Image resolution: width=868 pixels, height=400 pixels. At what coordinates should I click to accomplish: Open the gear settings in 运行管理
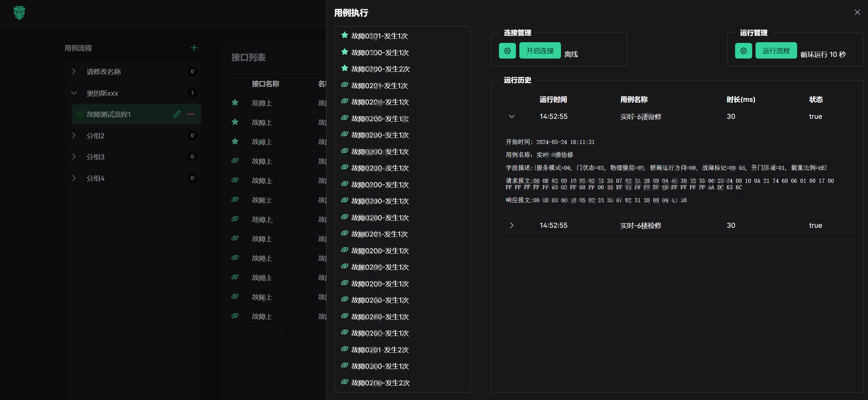tap(744, 51)
